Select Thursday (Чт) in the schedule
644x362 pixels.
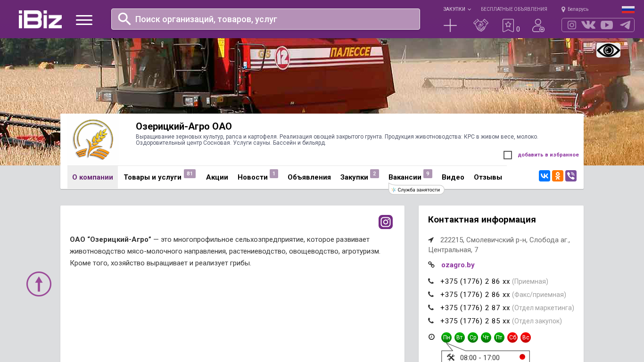pyautogui.click(x=486, y=337)
